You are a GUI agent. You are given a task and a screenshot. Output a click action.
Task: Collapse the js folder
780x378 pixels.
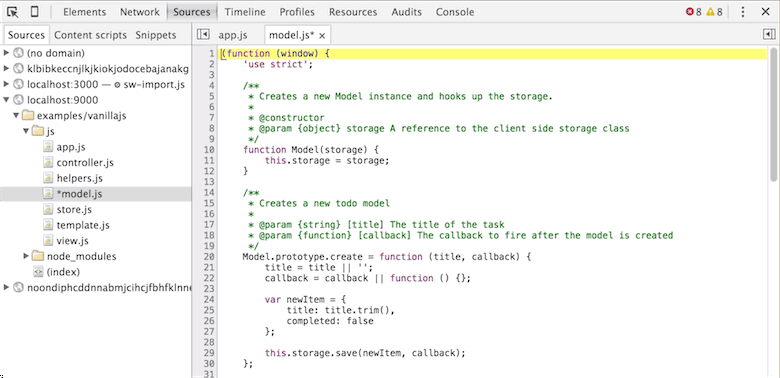(x=26, y=131)
